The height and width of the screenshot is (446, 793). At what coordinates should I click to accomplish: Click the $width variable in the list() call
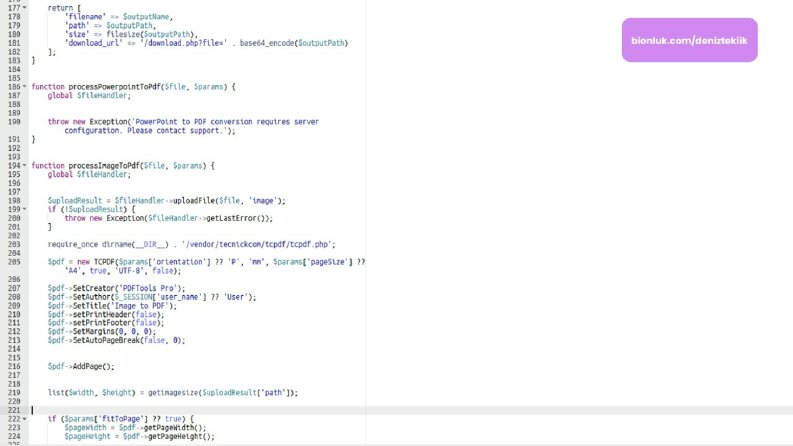point(81,393)
